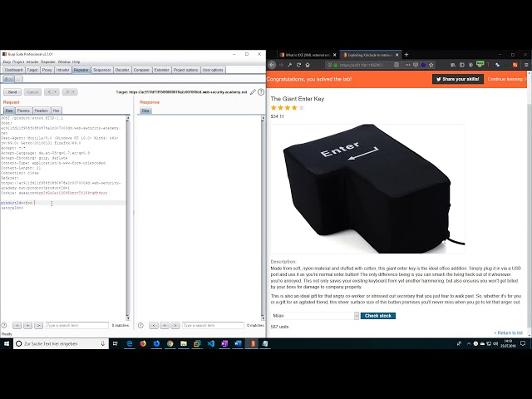
Task: Click the green padlock site info
Action: [x=336, y=65]
